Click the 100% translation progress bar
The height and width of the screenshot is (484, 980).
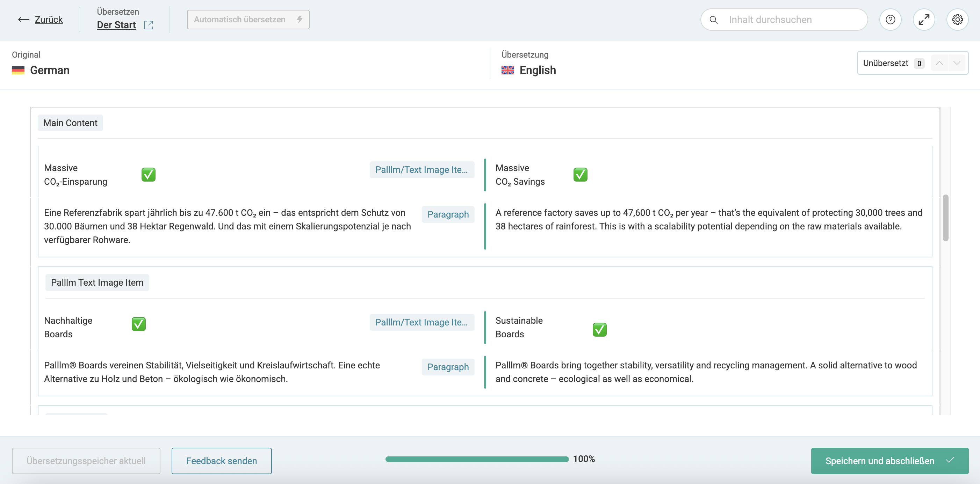coord(477,459)
